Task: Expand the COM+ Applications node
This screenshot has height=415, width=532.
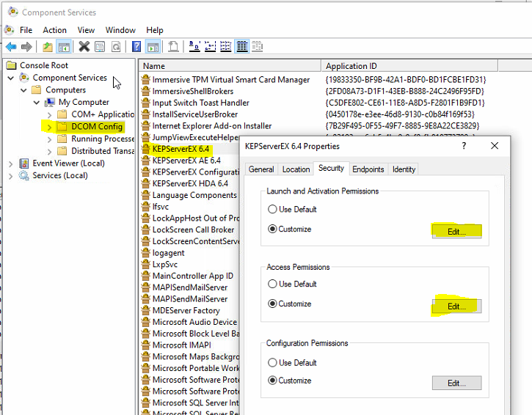Action: point(50,115)
